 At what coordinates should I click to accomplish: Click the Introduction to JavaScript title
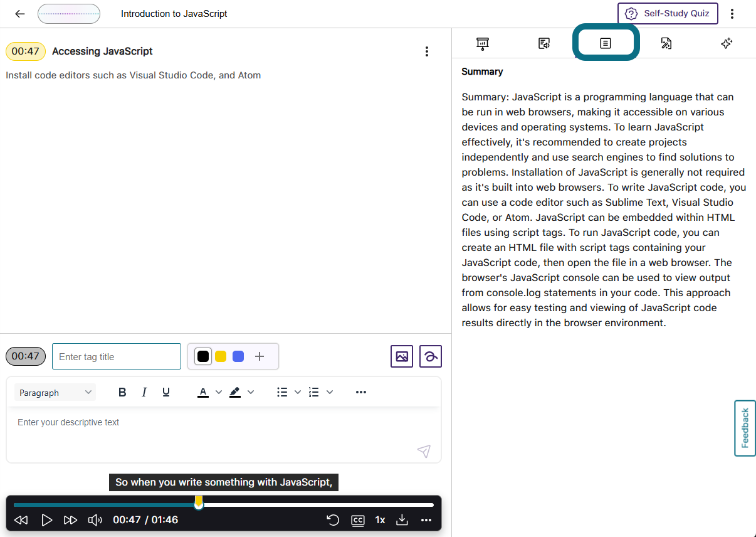pos(174,14)
